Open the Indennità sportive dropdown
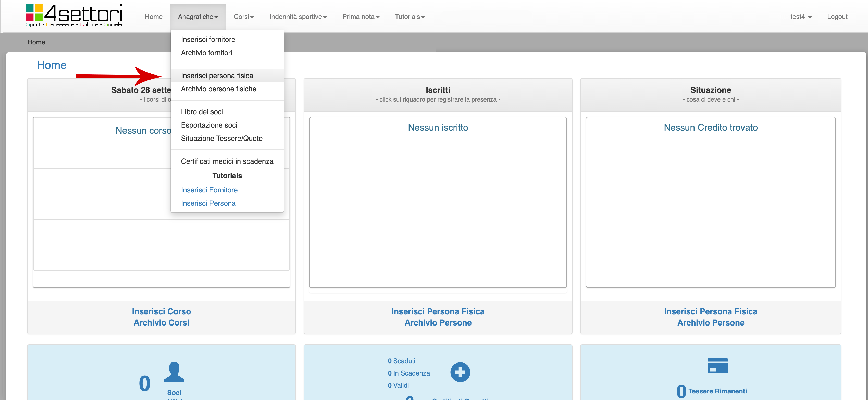This screenshot has height=400, width=868. tap(298, 17)
